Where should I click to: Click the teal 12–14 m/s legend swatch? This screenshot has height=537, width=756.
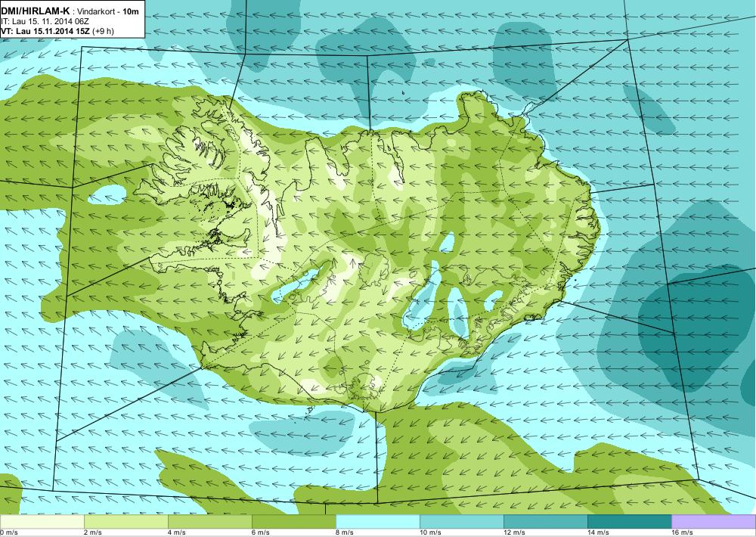tap(545, 522)
